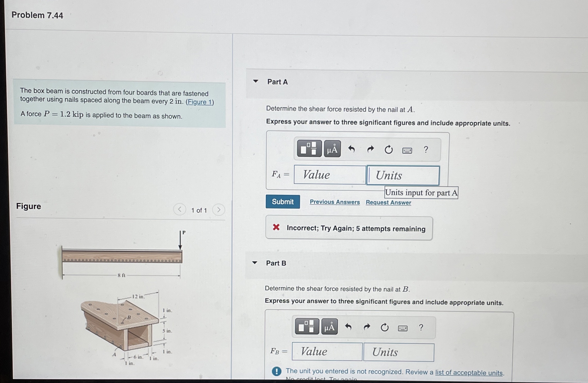Open help via the question mark in Part B
588x383 pixels.
pyautogui.click(x=421, y=327)
